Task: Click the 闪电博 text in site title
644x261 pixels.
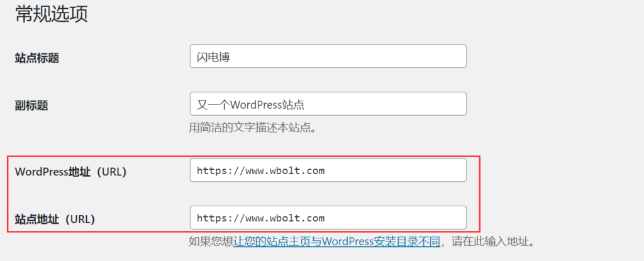Action: [x=214, y=57]
